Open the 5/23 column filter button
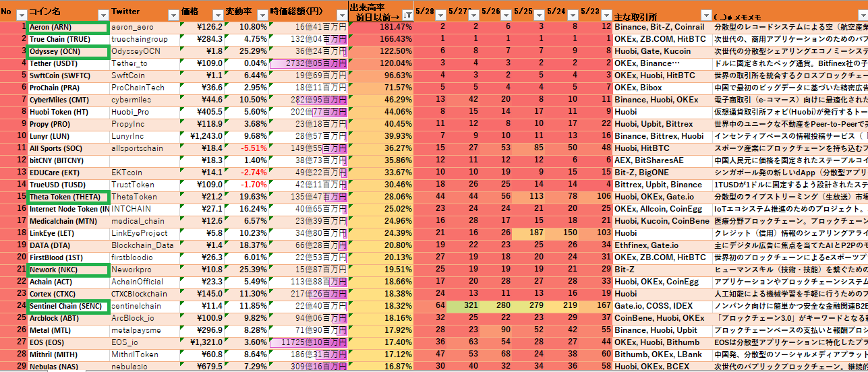 606,15
